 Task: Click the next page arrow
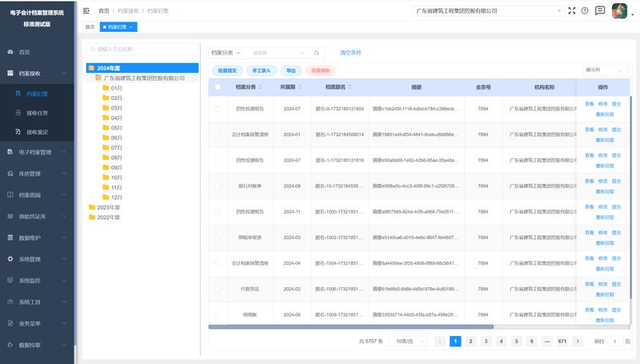coord(578,341)
